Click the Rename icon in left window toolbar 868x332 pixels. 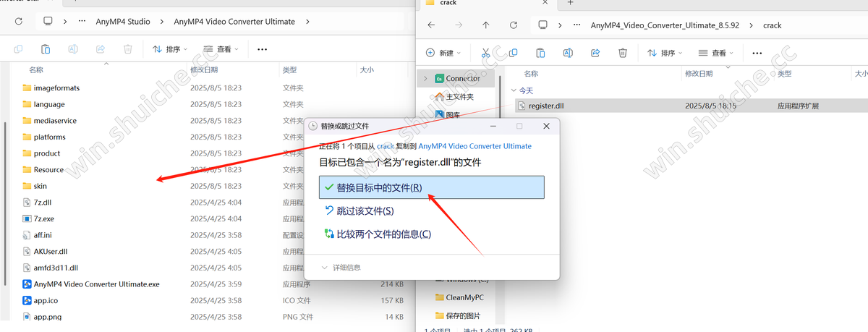click(x=73, y=49)
